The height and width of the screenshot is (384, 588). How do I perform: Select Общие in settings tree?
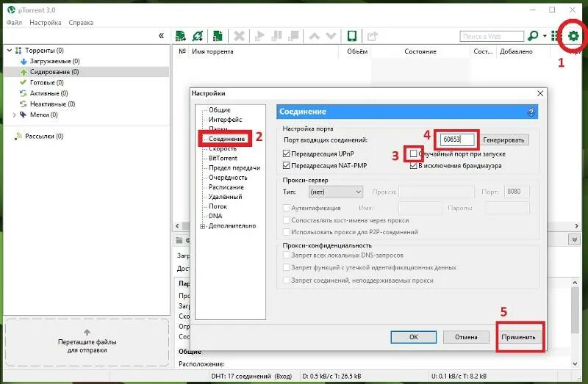pos(219,110)
